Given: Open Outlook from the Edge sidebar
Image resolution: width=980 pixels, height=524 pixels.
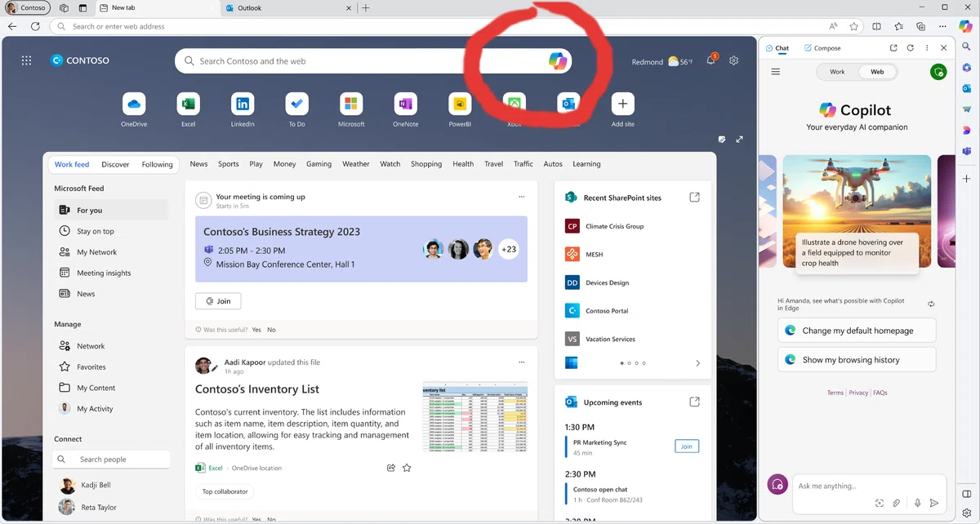Looking at the screenshot, I should 966,88.
